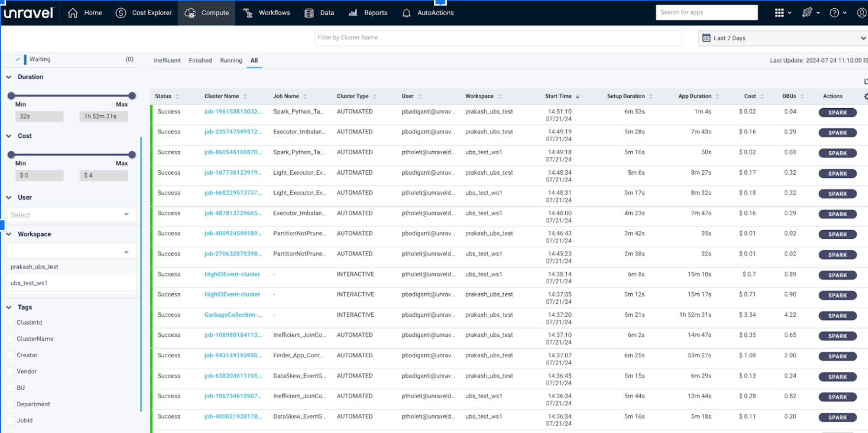The height and width of the screenshot is (433, 868).
Task: Switch to the Running tab
Action: pyautogui.click(x=231, y=61)
